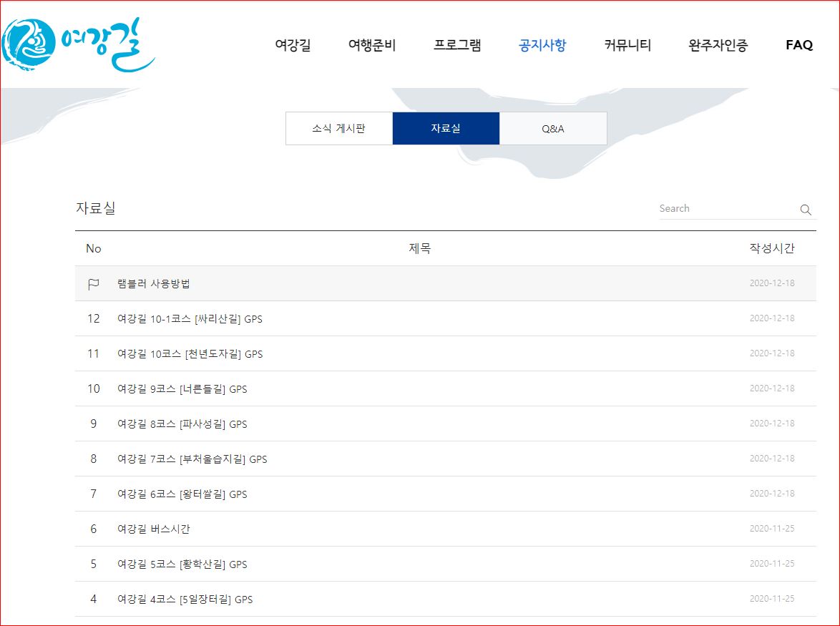
Task: Open the 여강길 버스시간 post
Action: tap(154, 529)
